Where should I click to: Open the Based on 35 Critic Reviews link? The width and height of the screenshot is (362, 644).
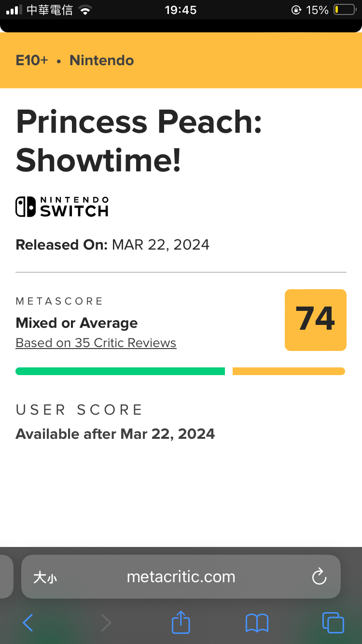pos(96,343)
